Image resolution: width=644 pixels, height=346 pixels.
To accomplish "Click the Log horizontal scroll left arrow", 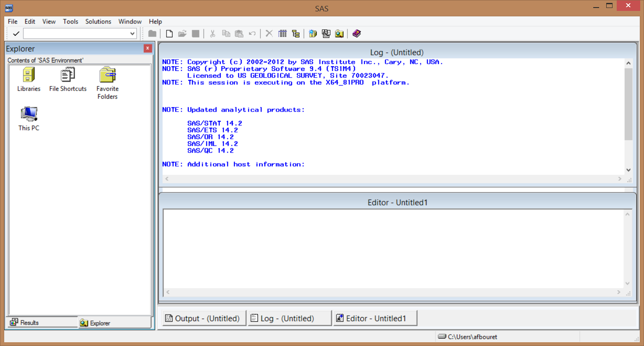I will click(x=167, y=179).
